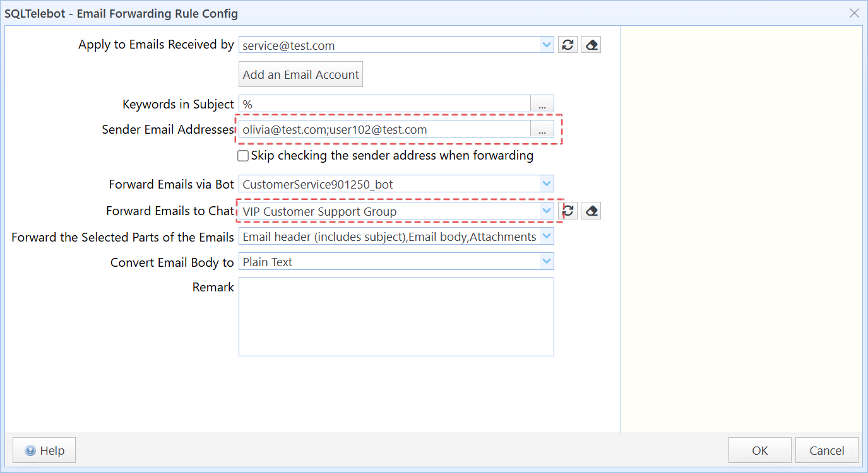Confirm the rule with OK

click(x=759, y=450)
